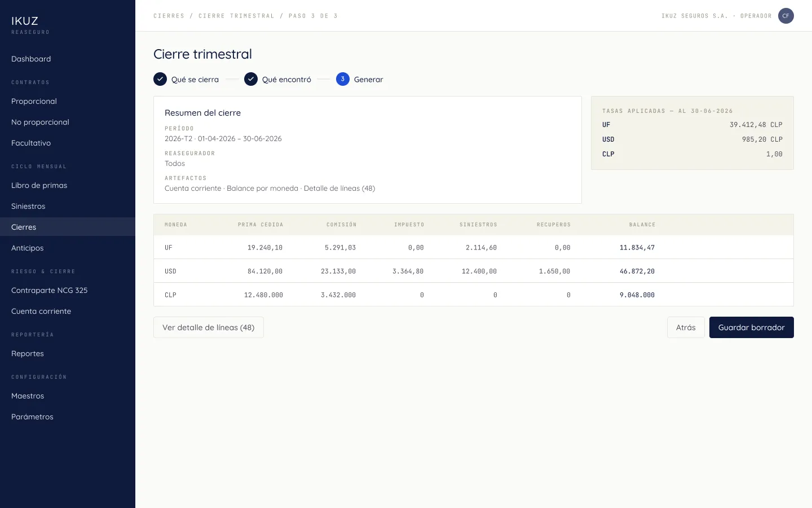
Task: Click UF prima cedida value 19.240,10
Action: [x=265, y=248]
